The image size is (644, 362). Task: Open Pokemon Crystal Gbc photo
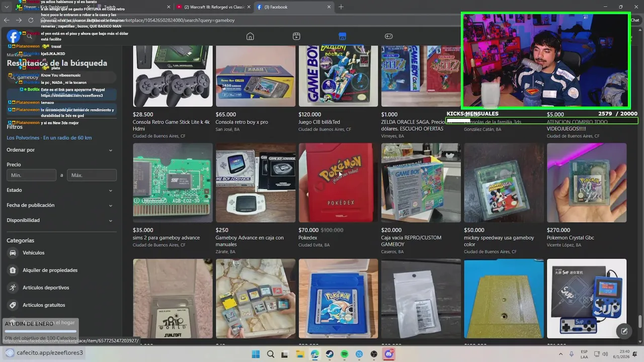(x=587, y=183)
